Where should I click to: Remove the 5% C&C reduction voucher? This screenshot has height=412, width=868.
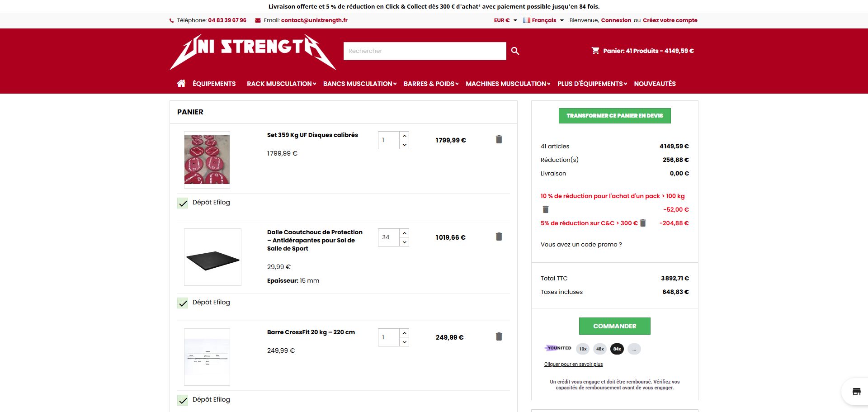(x=643, y=223)
